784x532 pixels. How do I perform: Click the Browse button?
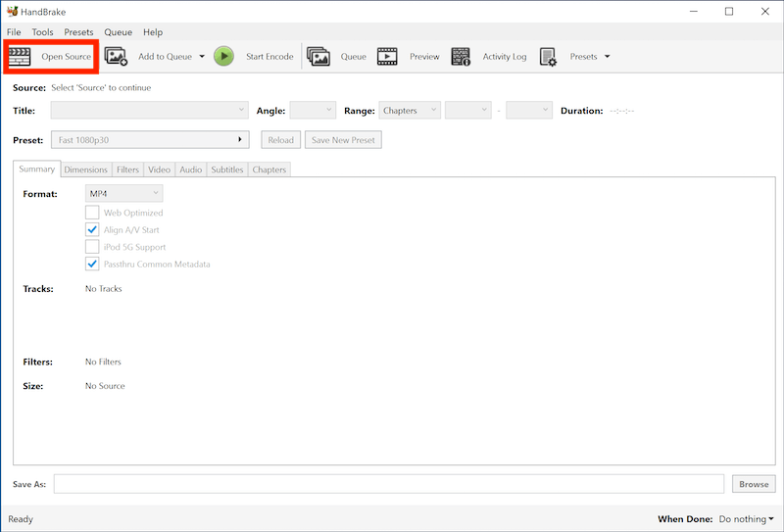point(754,484)
